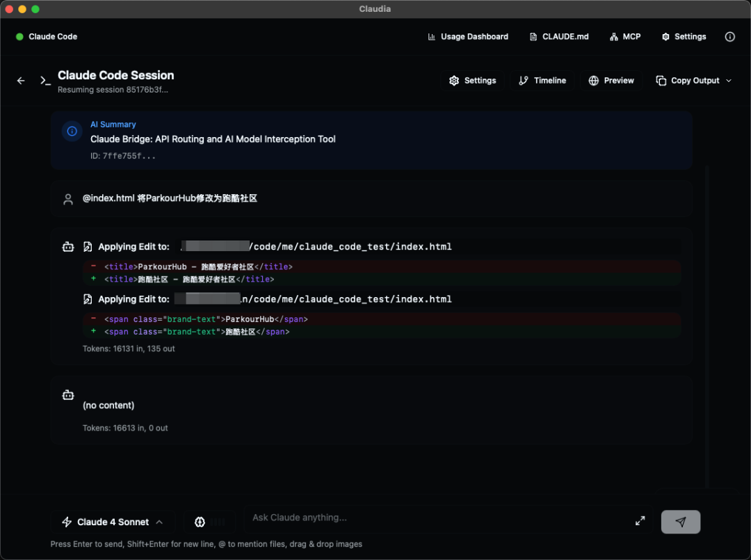
Task: Click the Claude Code status label
Action: coord(53,37)
